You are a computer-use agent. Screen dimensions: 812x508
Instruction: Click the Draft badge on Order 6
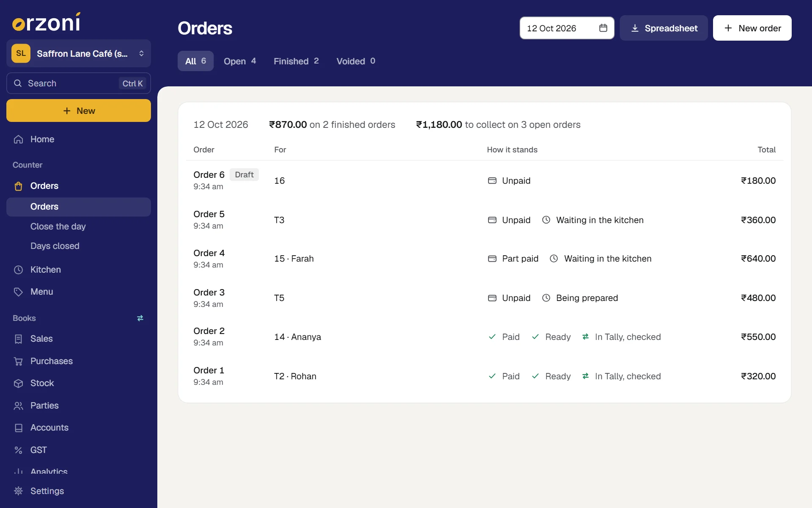244,175
